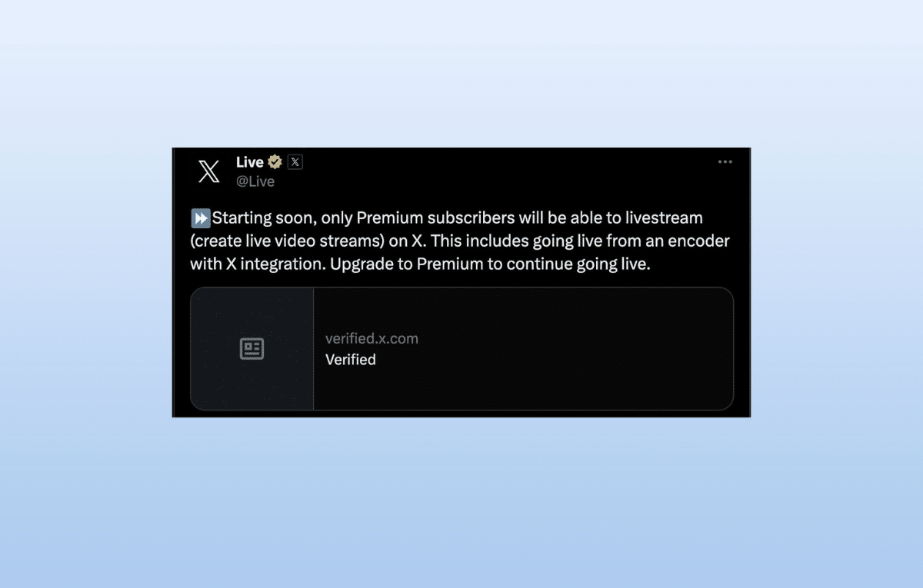Click the fast-forward emoji in the post
This screenshot has height=588, width=923.
pyautogui.click(x=201, y=218)
